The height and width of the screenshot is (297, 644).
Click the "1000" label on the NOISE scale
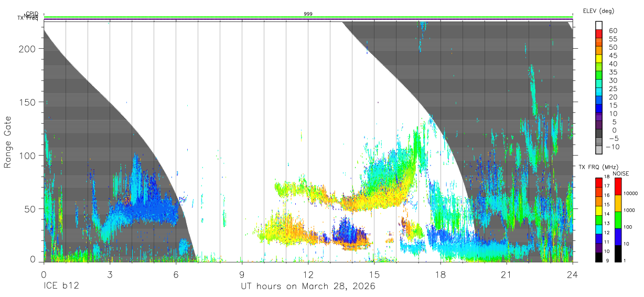click(x=629, y=211)
